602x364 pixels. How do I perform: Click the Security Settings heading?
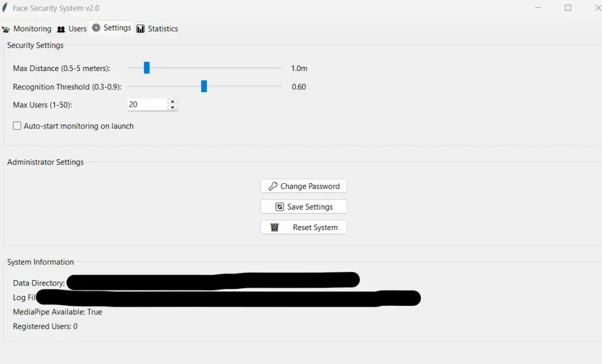click(x=35, y=45)
